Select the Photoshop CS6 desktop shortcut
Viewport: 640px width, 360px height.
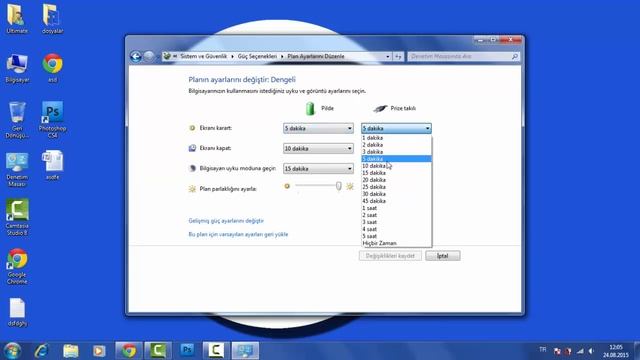52,120
